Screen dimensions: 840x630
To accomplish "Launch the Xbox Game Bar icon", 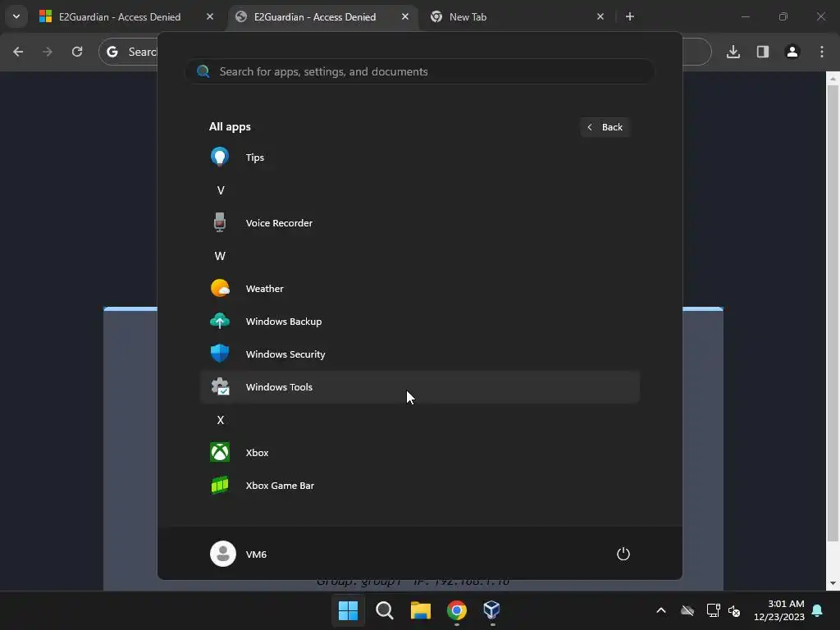I will (220, 485).
